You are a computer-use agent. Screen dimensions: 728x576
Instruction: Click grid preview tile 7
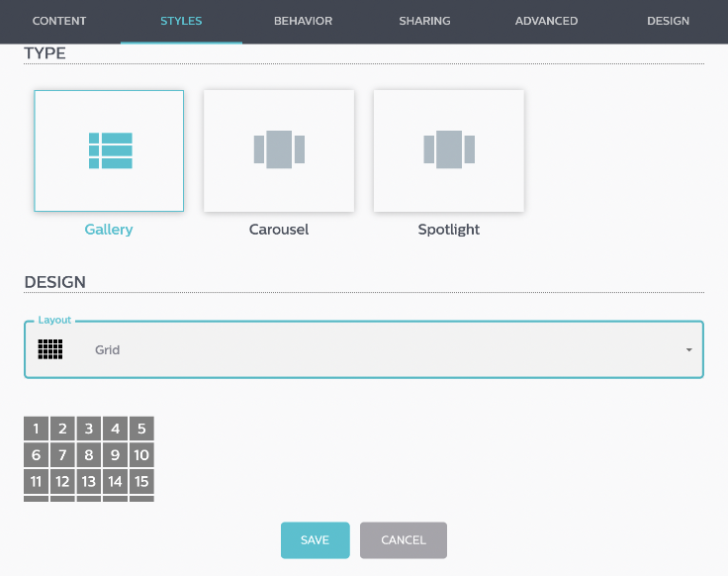coord(62,454)
